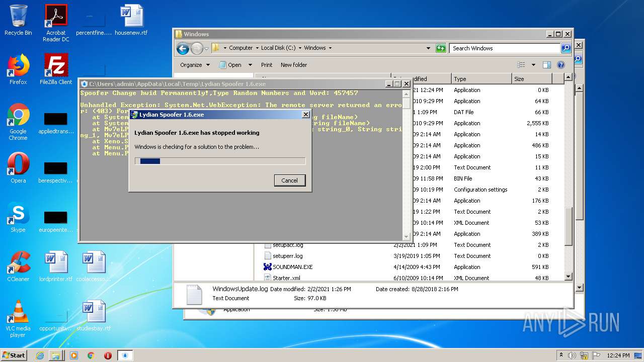Click Internet Explorer taskbar icon
Viewport: 644px width, 362px height.
tap(40, 355)
